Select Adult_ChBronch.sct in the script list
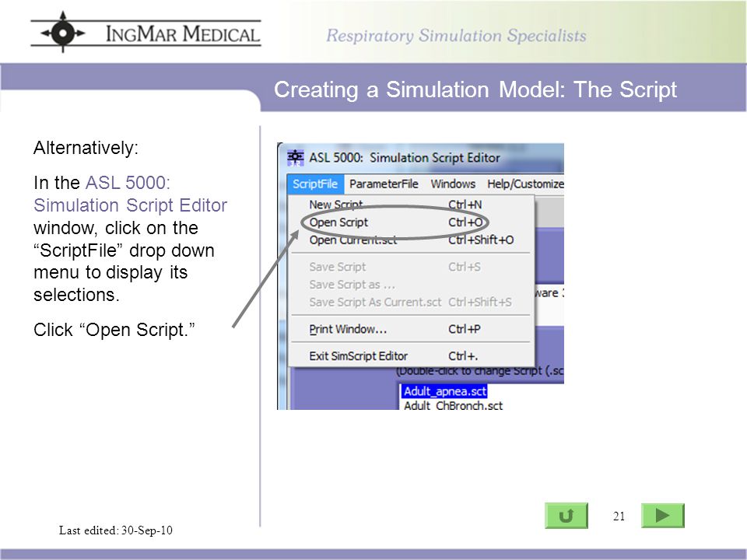The height and width of the screenshot is (560, 747). (x=453, y=405)
